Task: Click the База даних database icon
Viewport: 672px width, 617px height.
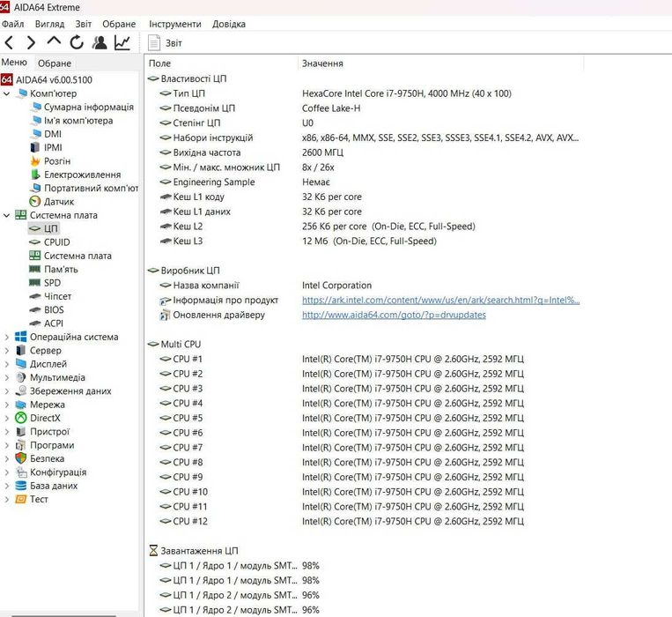Action: 20,486
